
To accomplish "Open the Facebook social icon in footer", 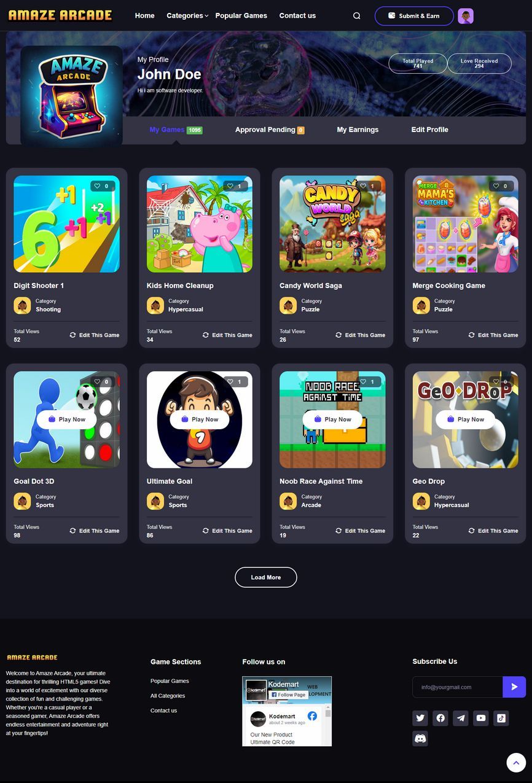I will pos(440,718).
